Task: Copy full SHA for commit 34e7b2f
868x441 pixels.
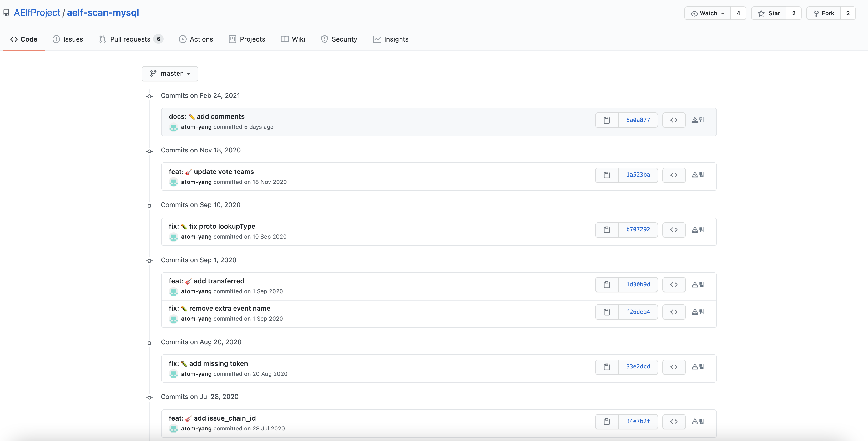Action: 607,422
